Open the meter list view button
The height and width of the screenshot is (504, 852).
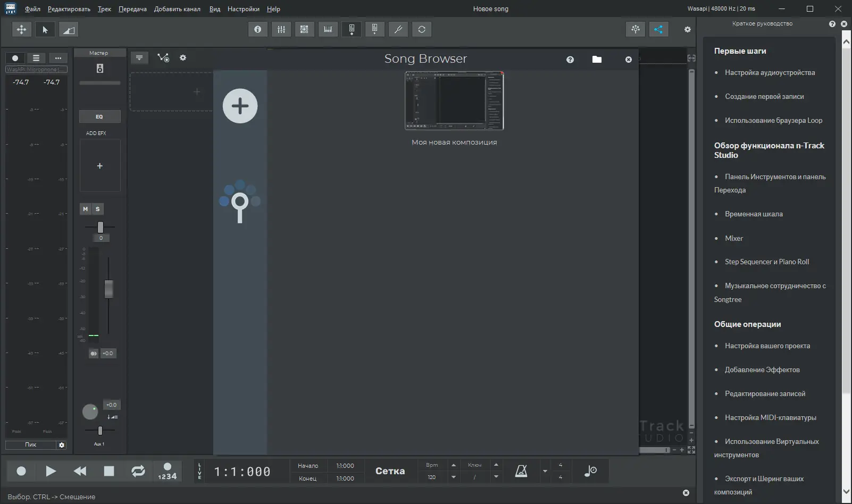36,58
